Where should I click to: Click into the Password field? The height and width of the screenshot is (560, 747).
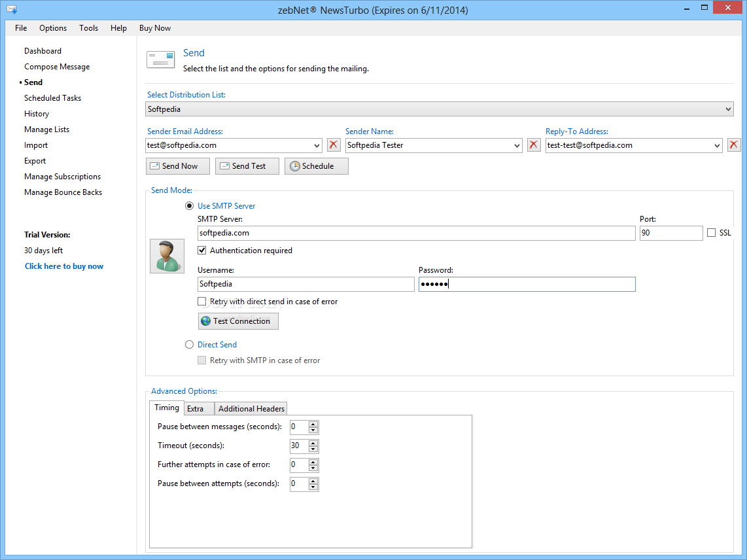(x=527, y=284)
